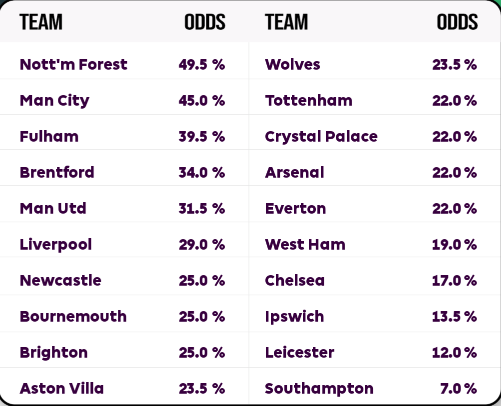The height and width of the screenshot is (406, 501).
Task: Select the Chelsea team name
Action: point(295,280)
